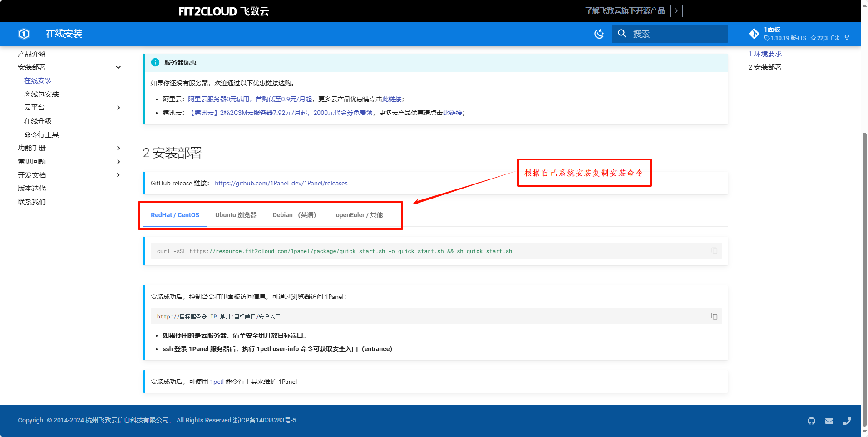
Task: Click the 了解飞致云旗下开源产品 text
Action: (x=625, y=11)
